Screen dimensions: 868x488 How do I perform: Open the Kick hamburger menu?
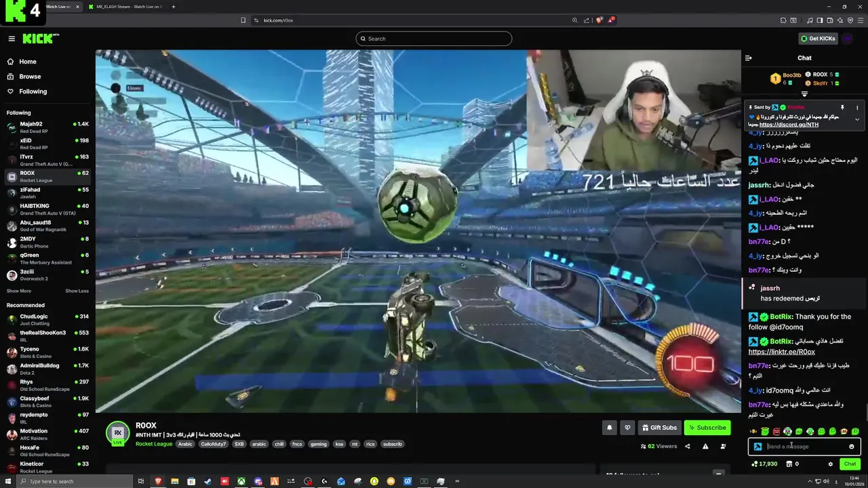pyautogui.click(x=12, y=39)
